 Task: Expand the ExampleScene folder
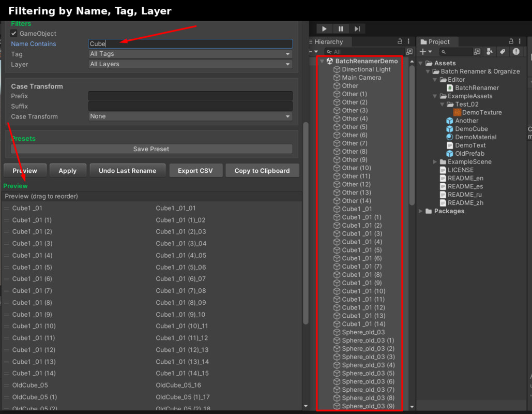point(435,161)
